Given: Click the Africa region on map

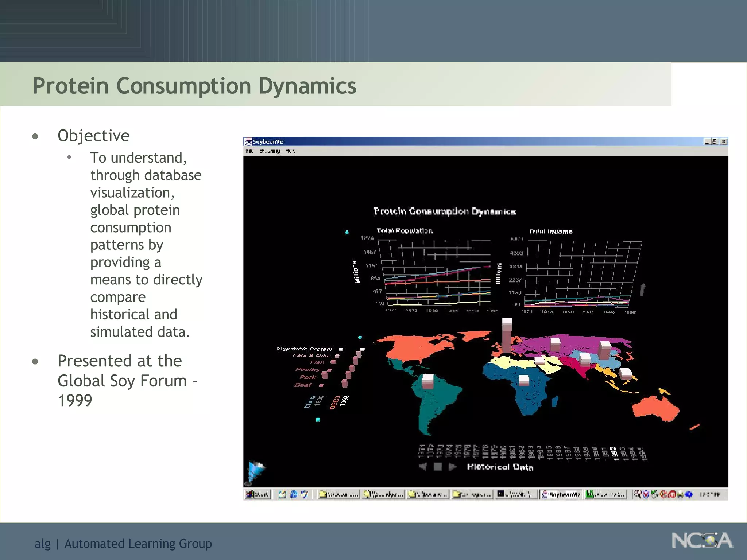Looking at the screenshot, I should (525, 396).
